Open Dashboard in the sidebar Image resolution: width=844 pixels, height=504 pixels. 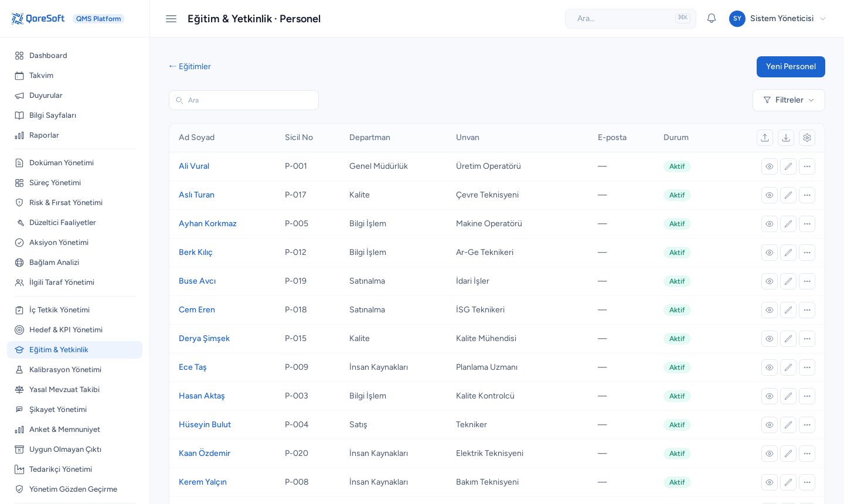(x=74, y=56)
